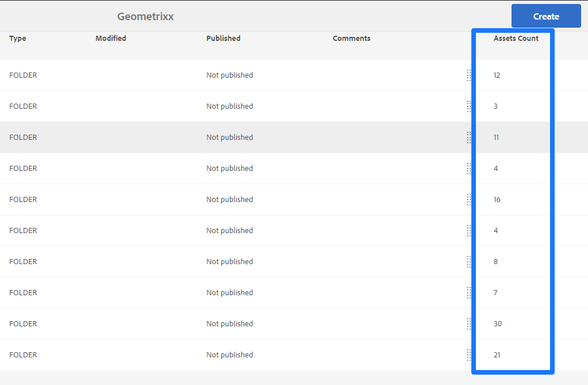This screenshot has width=588, height=385.
Task: Click reorder handle in highlighted row with 11
Action: (x=469, y=138)
